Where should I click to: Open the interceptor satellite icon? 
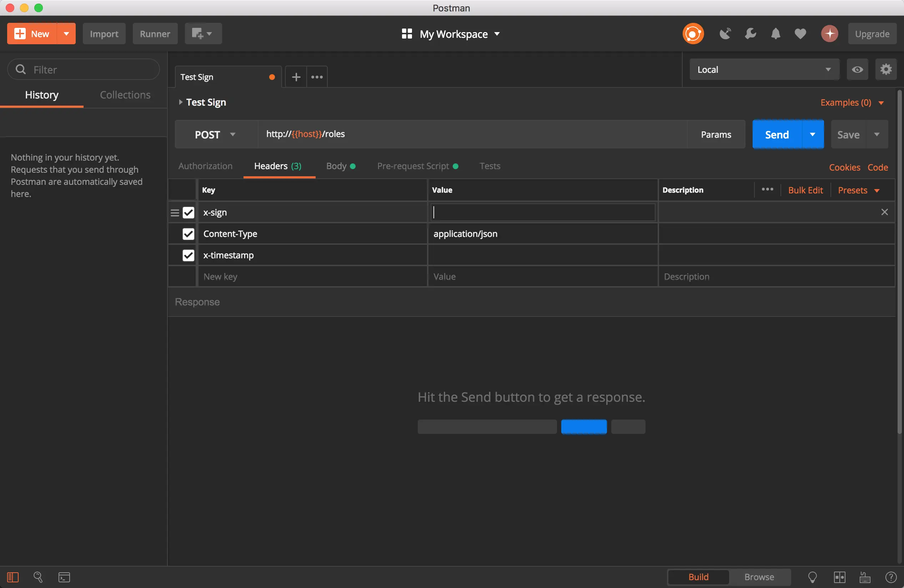coord(725,34)
